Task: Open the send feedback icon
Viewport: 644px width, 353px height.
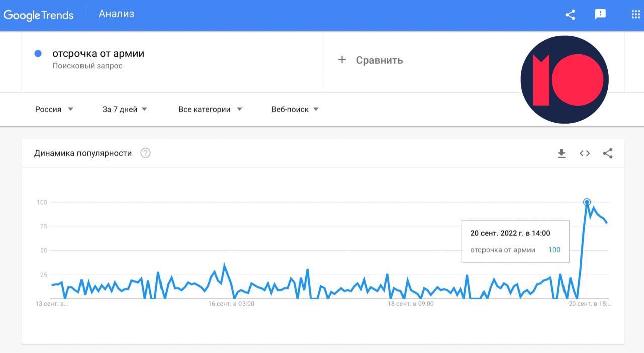Action: [600, 14]
